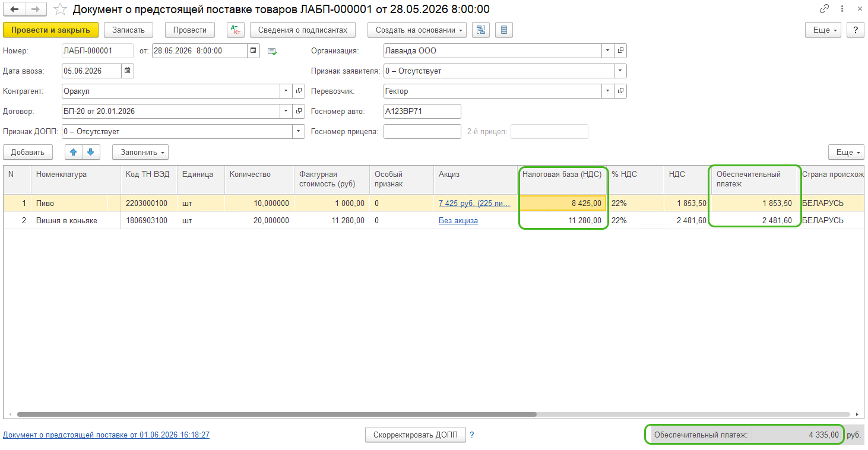Click the empty Госномер прицепа field

422,132
